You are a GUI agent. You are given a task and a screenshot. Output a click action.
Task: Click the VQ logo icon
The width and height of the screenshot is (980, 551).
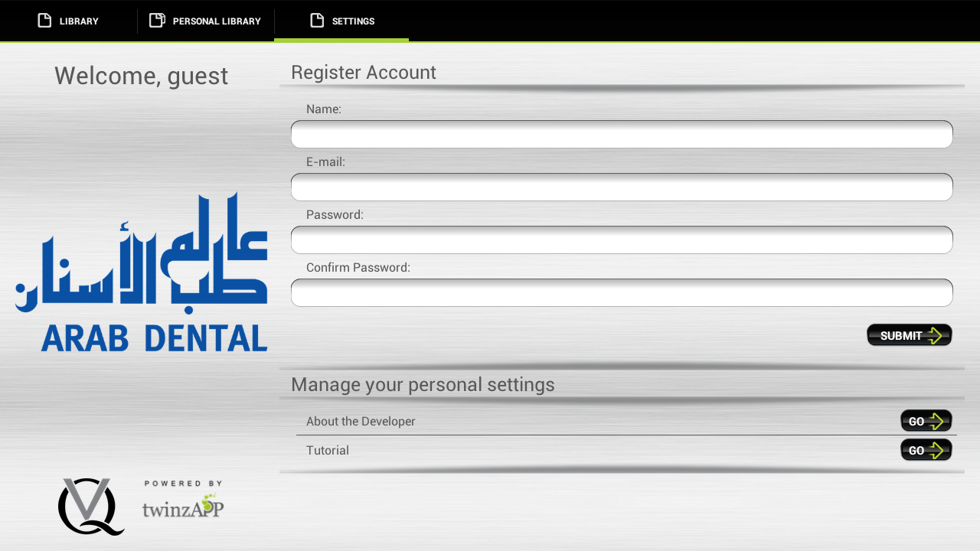(91, 507)
